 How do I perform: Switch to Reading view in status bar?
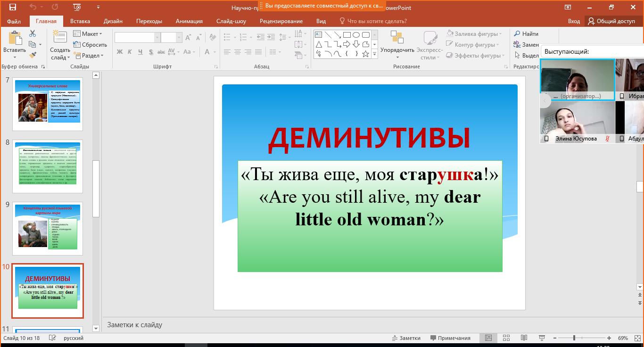[524, 338]
